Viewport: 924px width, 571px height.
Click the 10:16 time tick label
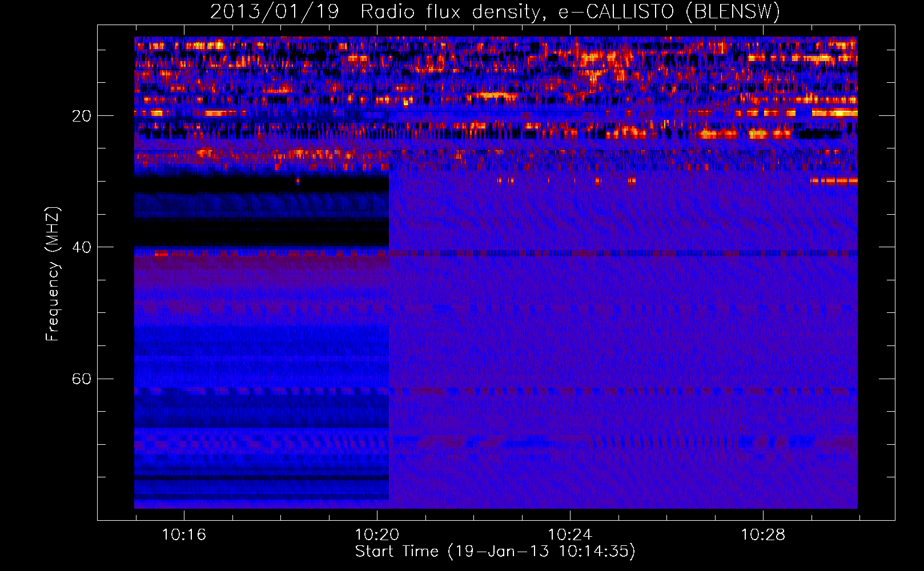coord(184,535)
